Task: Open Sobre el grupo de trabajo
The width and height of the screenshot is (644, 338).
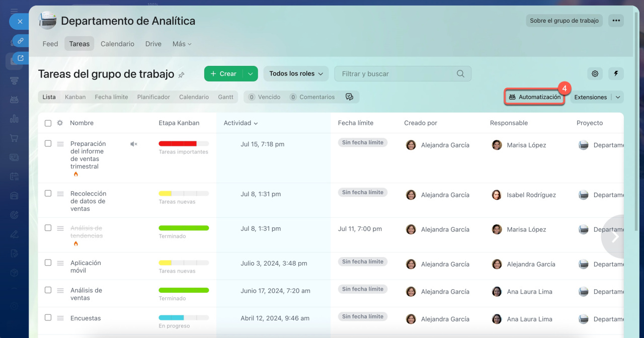Action: point(564,21)
